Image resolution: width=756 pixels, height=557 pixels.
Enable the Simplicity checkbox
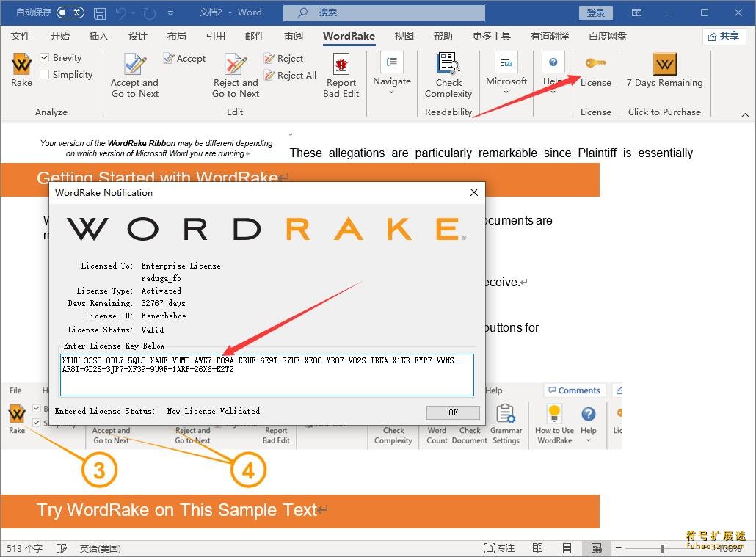[x=44, y=74]
